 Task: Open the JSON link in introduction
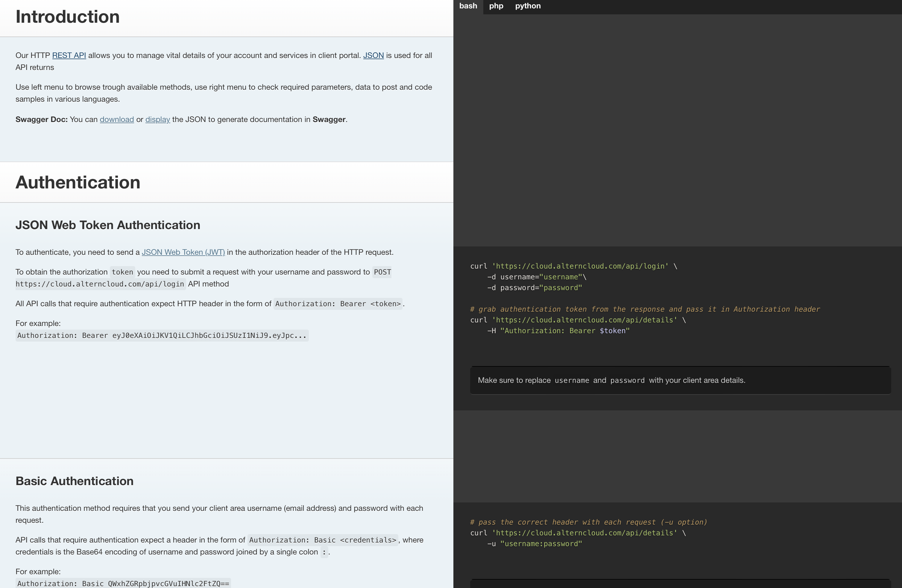373,55
